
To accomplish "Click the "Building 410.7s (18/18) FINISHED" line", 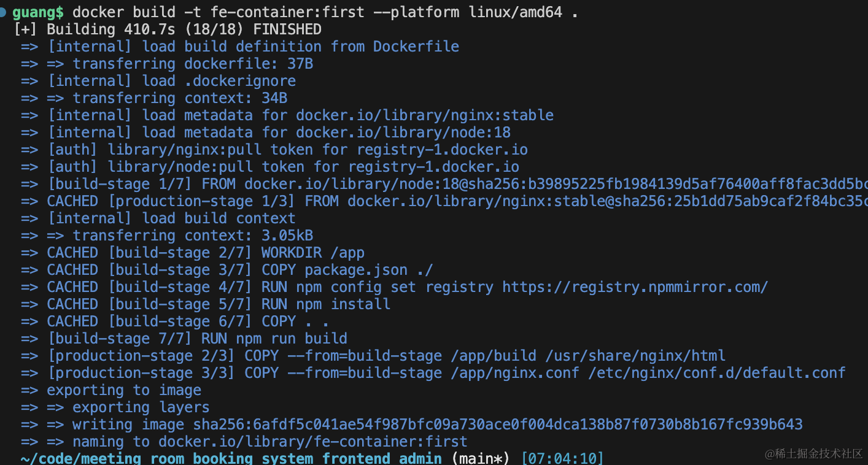I will coord(167,29).
